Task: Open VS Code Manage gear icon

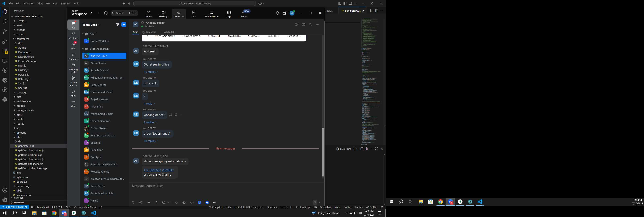Action: [5, 200]
